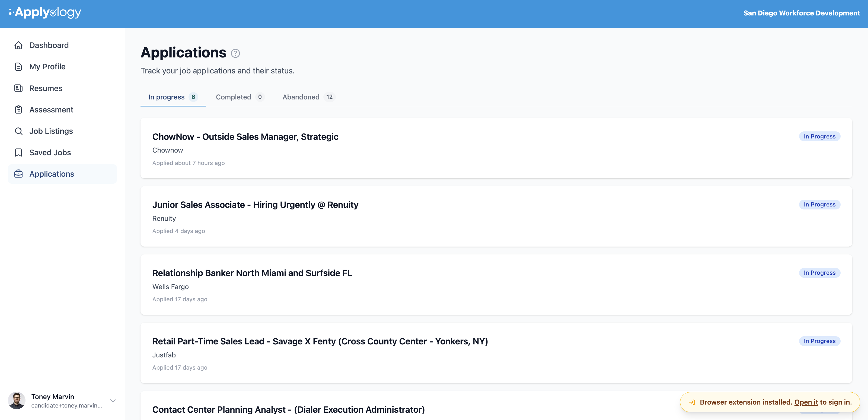Image resolution: width=868 pixels, height=420 pixels.
Task: Switch to the In progress tab
Action: pos(173,97)
